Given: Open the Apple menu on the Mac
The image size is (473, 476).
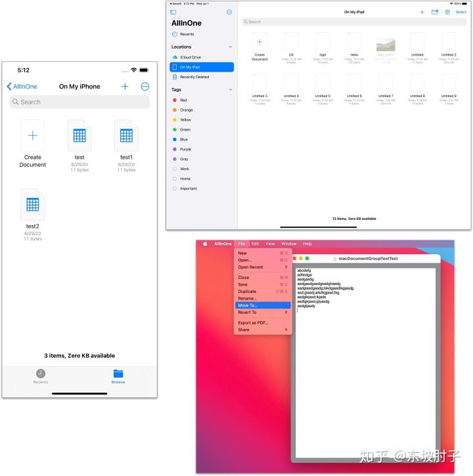Looking at the screenshot, I should click(205, 244).
